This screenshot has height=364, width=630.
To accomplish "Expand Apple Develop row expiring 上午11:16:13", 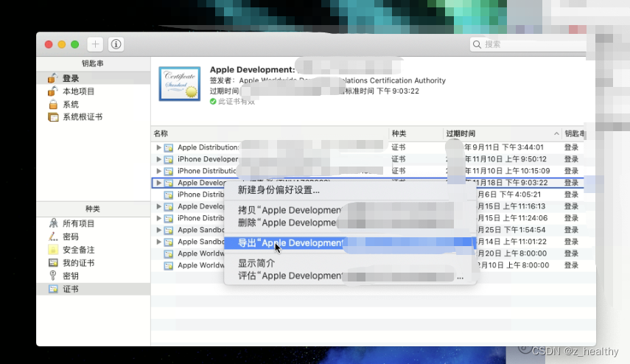I will 158,206.
